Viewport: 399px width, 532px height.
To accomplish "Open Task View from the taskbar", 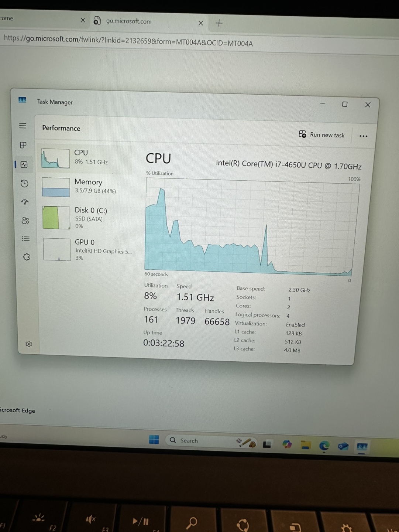I will [x=267, y=444].
